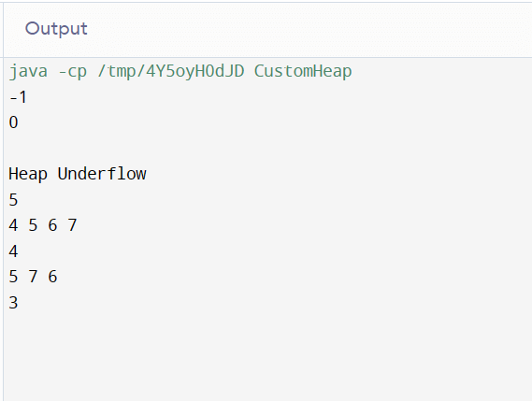This screenshot has width=532, height=401.
Task: Click the word java in command
Action: (x=28, y=72)
